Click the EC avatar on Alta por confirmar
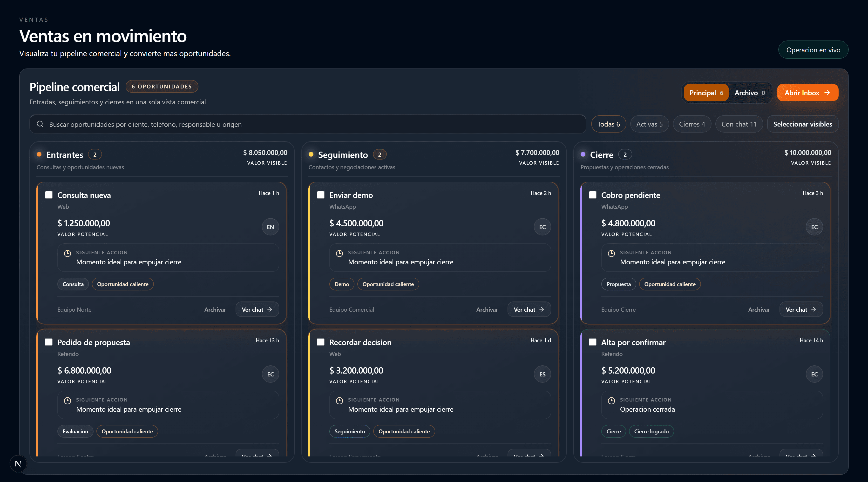 814,374
